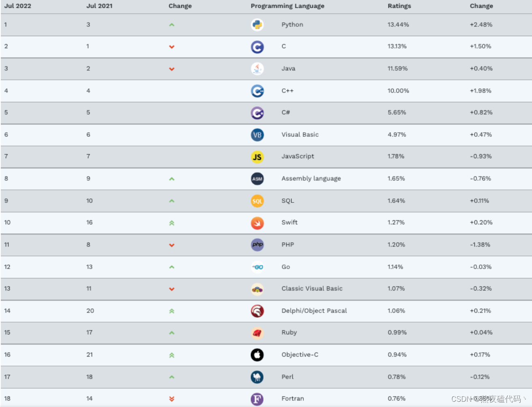Click the Python logo icon
Viewport: 532px width, 407px height.
tap(257, 25)
